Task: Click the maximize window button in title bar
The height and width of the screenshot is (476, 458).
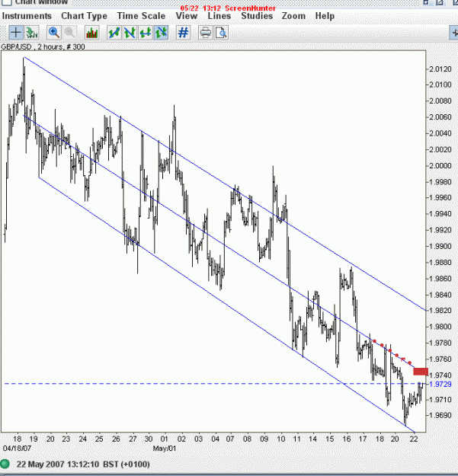Action: click(x=440, y=2)
